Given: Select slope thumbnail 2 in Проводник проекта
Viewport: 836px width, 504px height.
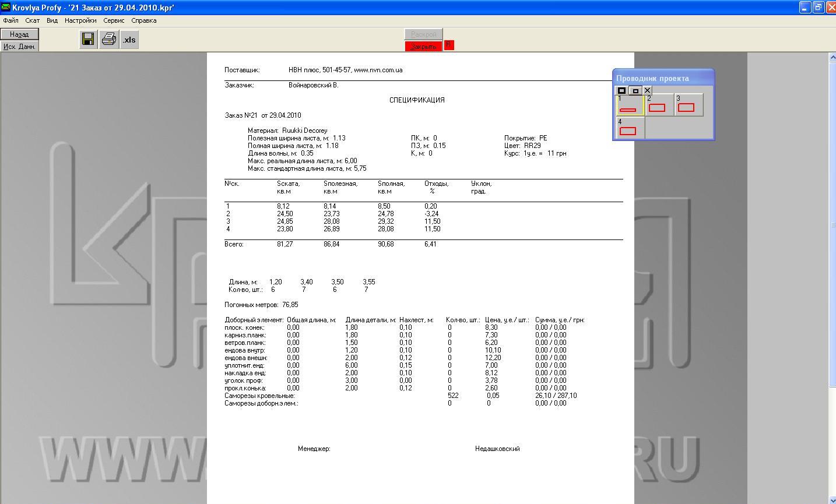Looking at the screenshot, I should (x=659, y=105).
